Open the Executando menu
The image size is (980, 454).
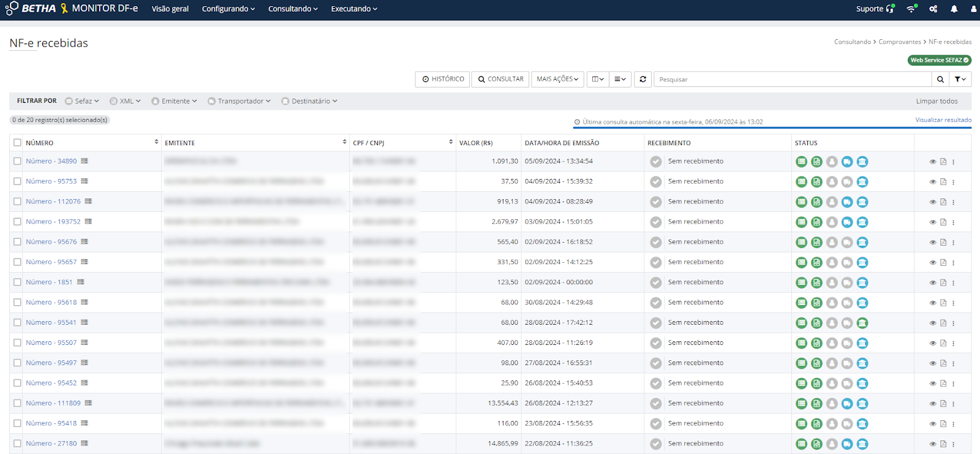coord(354,9)
